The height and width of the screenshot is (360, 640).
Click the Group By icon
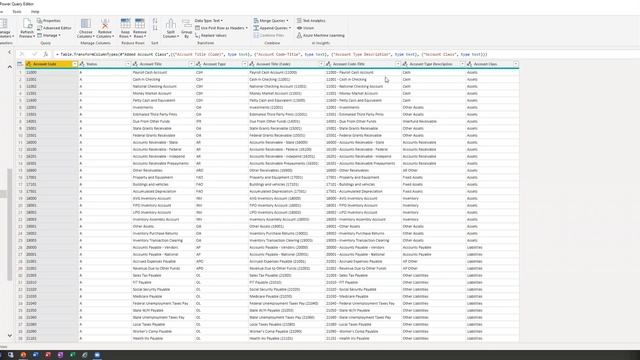coord(187,24)
